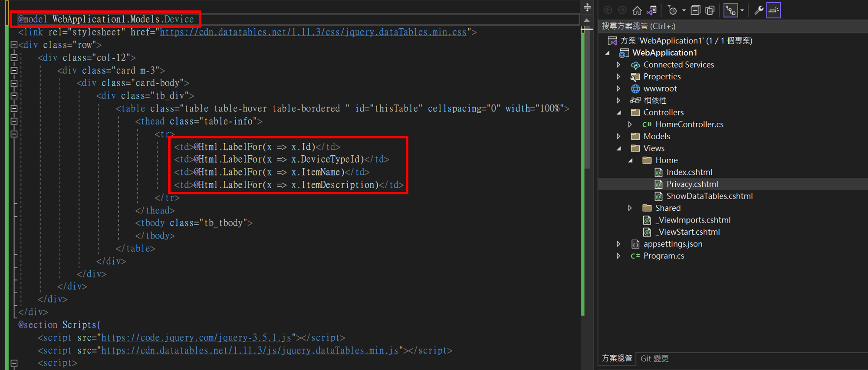This screenshot has width=868, height=370.
Task: Switch between solutions and folder views
Action: [x=651, y=10]
